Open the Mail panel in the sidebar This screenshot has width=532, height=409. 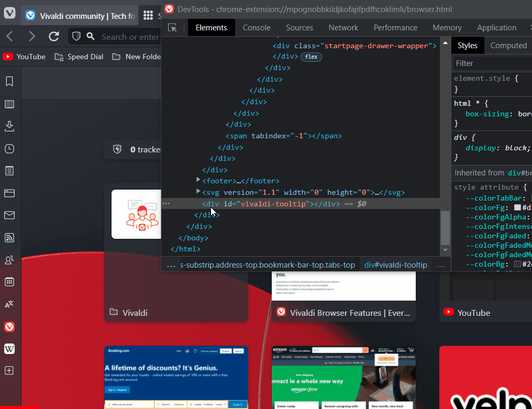(x=9, y=215)
